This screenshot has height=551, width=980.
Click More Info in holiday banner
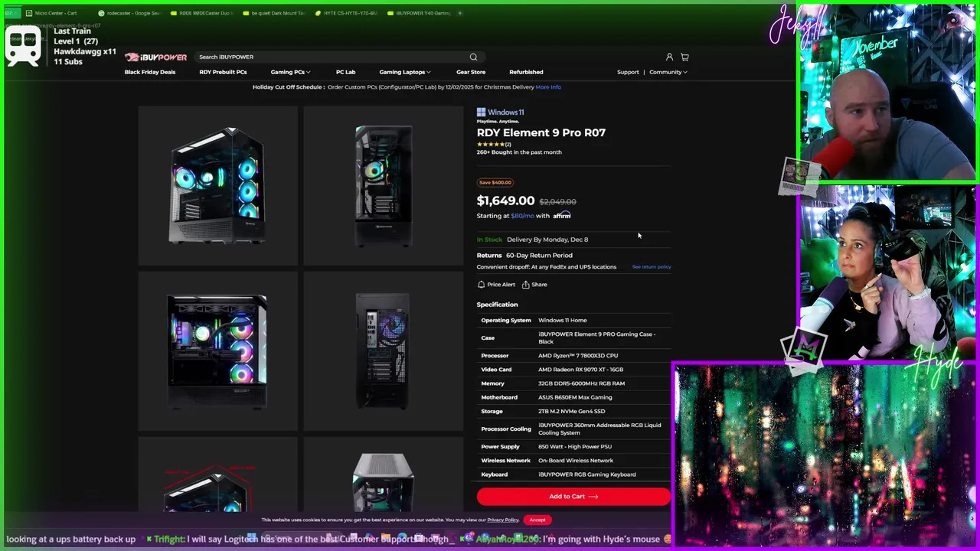pyautogui.click(x=548, y=87)
